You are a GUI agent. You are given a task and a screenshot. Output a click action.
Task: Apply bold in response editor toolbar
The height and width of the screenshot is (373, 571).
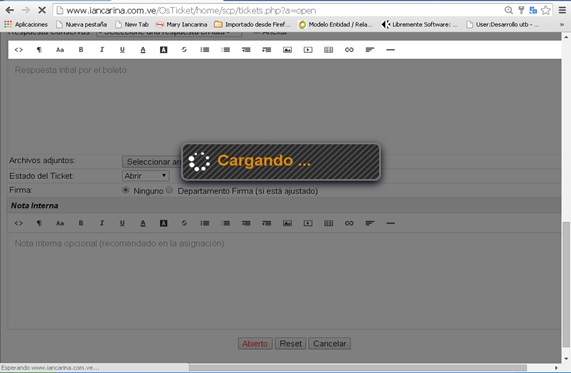(x=81, y=50)
